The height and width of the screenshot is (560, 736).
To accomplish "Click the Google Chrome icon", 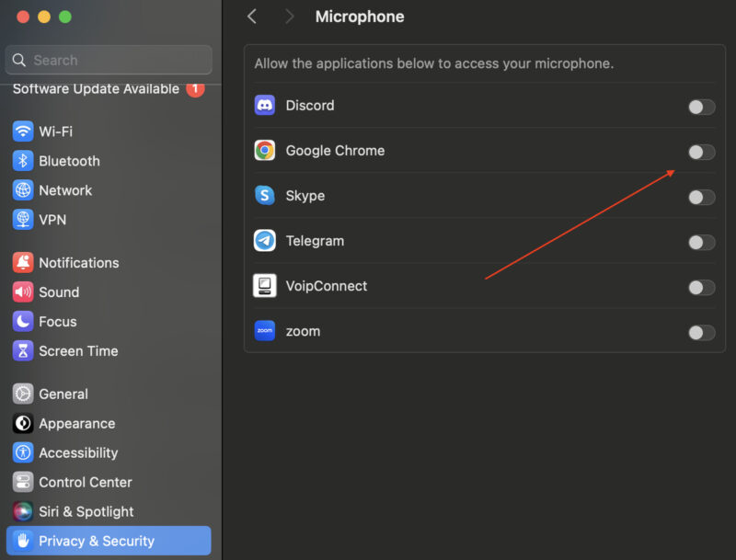I will 265,150.
